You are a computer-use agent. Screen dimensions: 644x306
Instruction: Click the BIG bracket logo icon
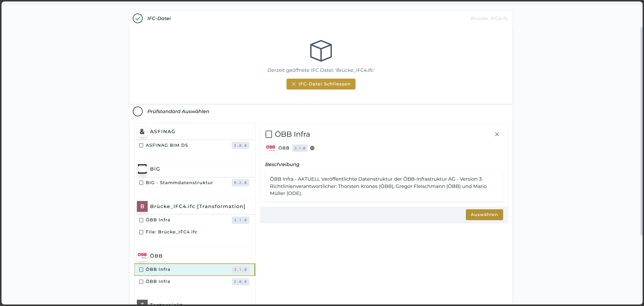[x=142, y=169]
